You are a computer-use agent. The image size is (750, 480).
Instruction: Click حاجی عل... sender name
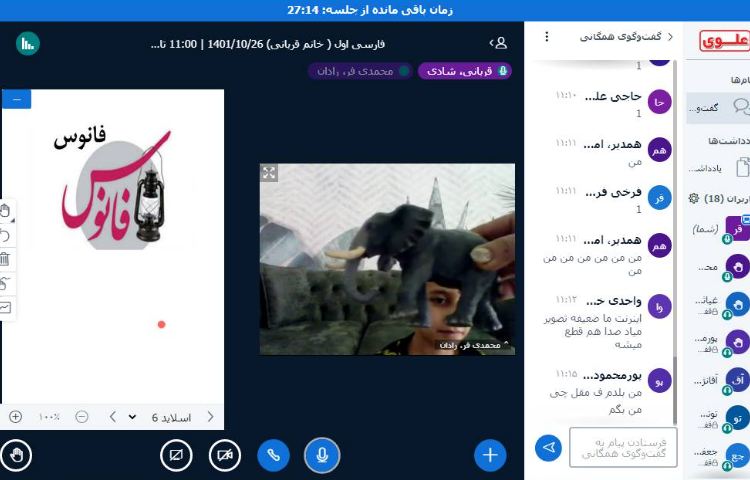(x=613, y=97)
